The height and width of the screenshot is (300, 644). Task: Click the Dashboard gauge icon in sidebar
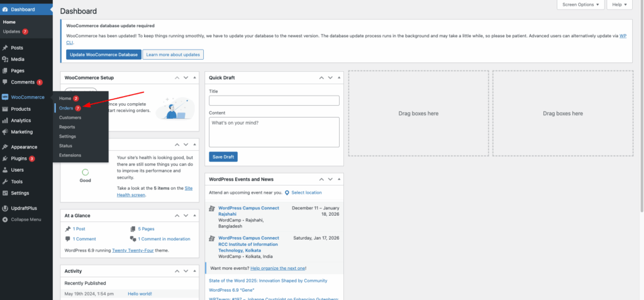5,9
